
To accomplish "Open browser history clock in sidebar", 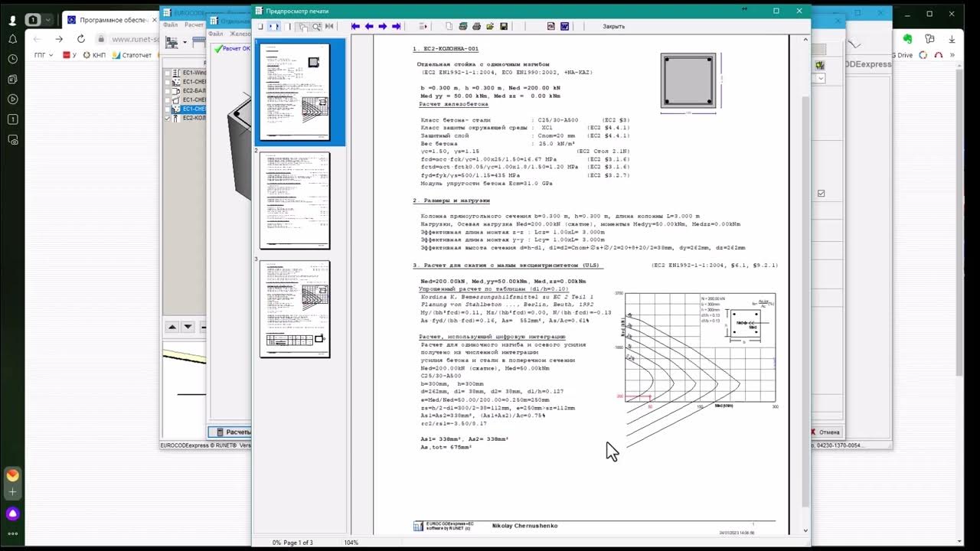I will [x=12, y=59].
